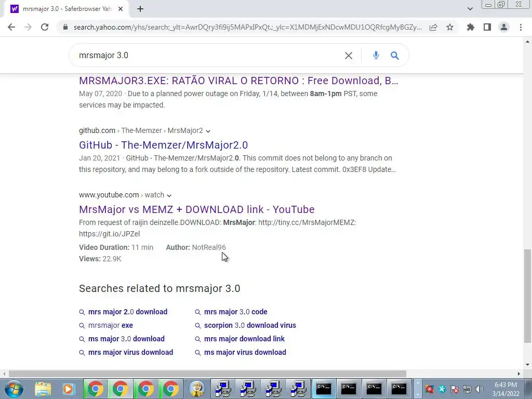Screen dimensions: 532x399
Task: Select the mrsmajor 3.0 browser tab
Action: pyautogui.click(x=67, y=9)
